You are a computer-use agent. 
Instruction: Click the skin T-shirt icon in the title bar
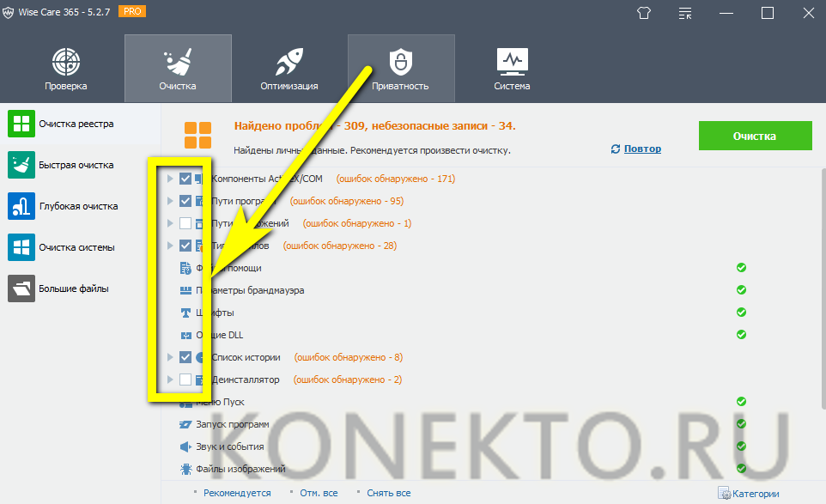point(644,13)
